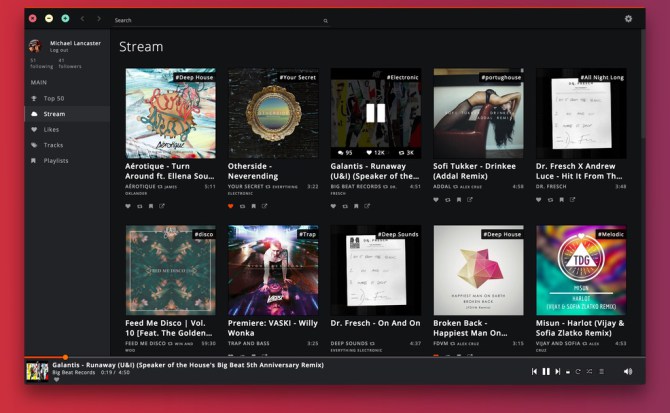Click the #Melodic tag
The height and width of the screenshot is (413, 670).
click(611, 234)
